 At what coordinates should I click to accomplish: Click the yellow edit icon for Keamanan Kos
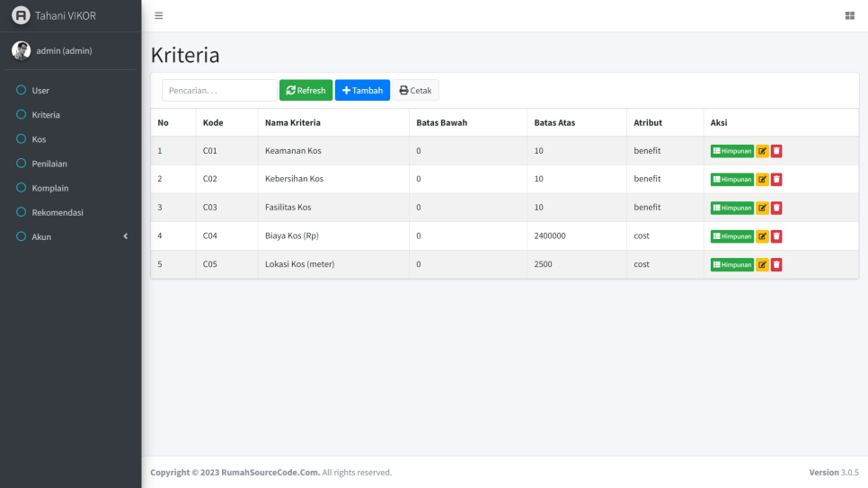tap(762, 151)
